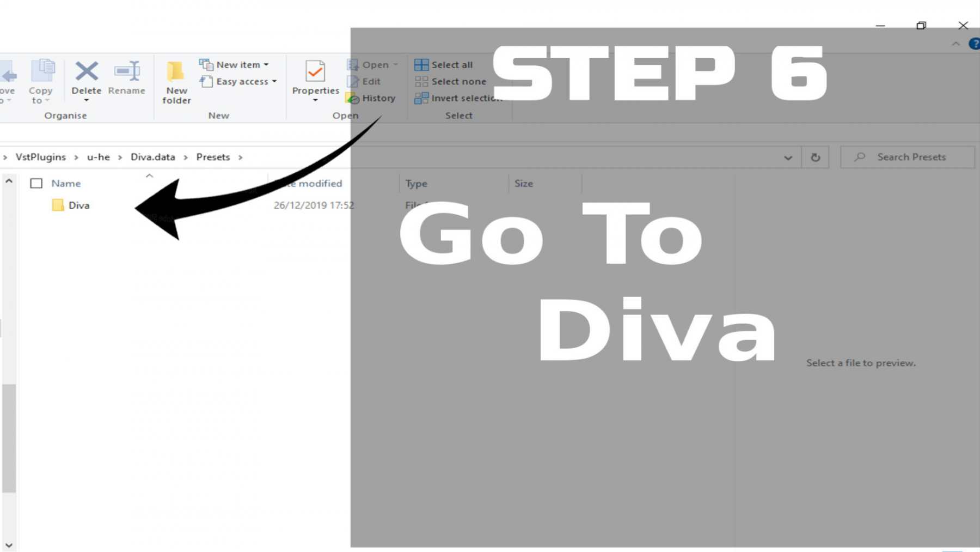Click the New item icon
Screen dimensions: 980x552
point(206,64)
